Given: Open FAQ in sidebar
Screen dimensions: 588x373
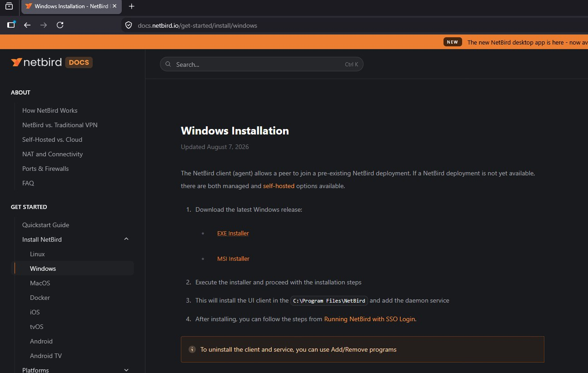Looking at the screenshot, I should click(x=28, y=183).
